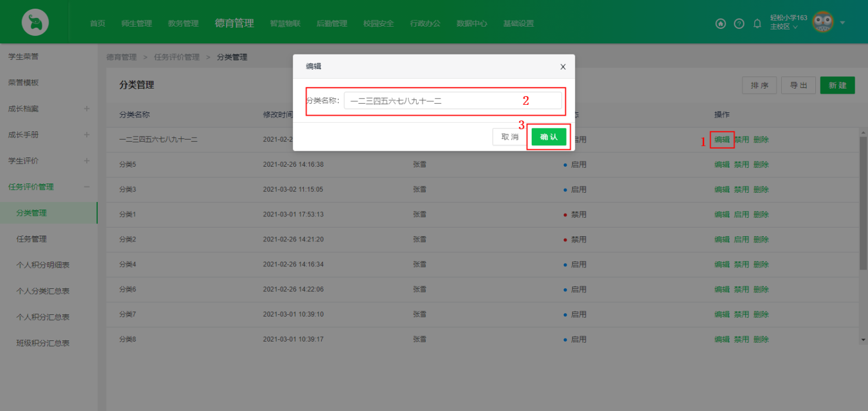Viewport: 868px width, 411px height.
Task: Click the green 确认 button
Action: click(x=549, y=137)
